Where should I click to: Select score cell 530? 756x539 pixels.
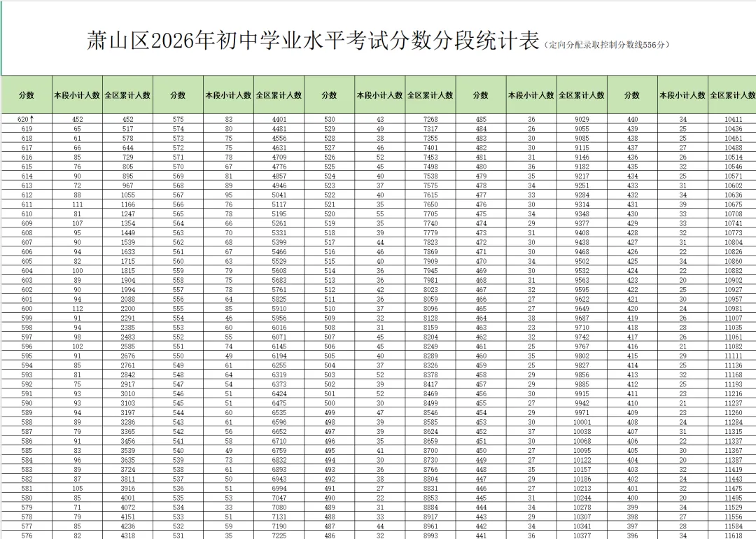click(x=329, y=119)
